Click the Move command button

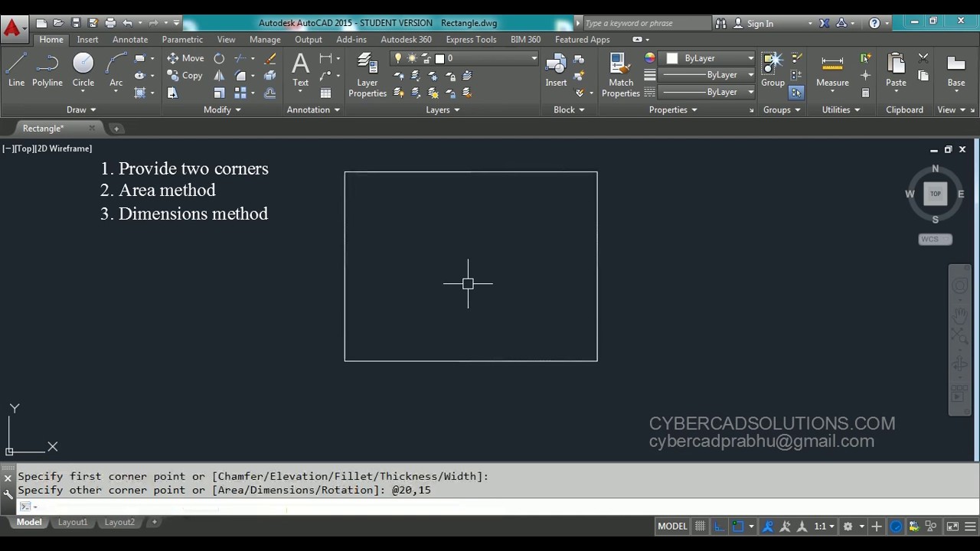tap(185, 58)
